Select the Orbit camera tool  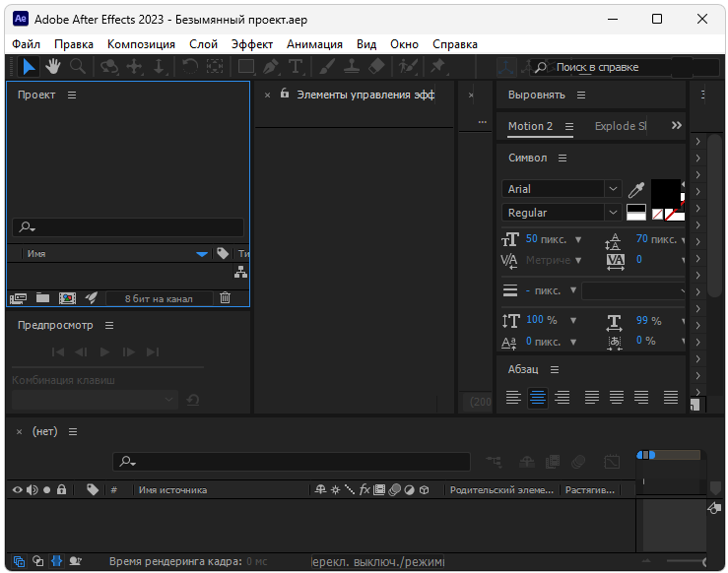coord(109,67)
